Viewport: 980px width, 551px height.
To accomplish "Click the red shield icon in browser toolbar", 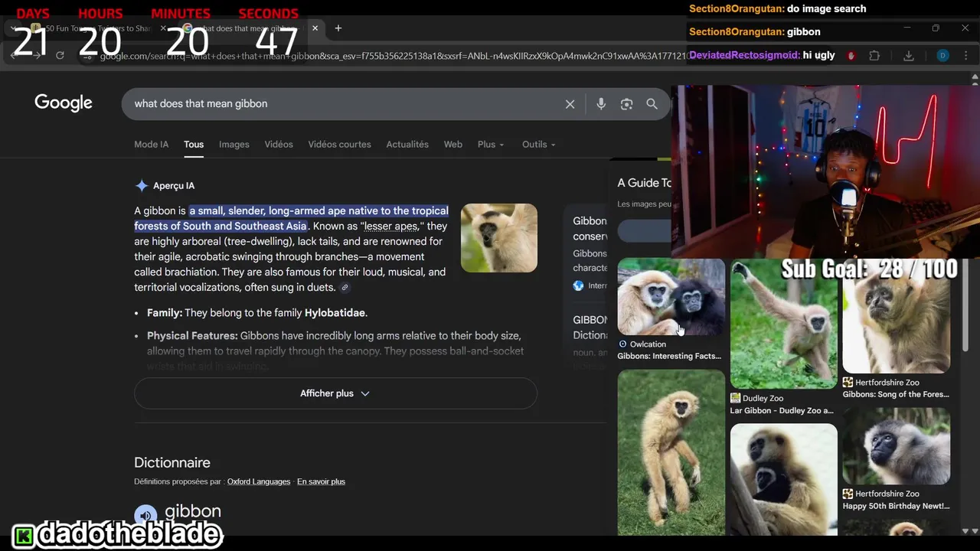I will 851,56.
